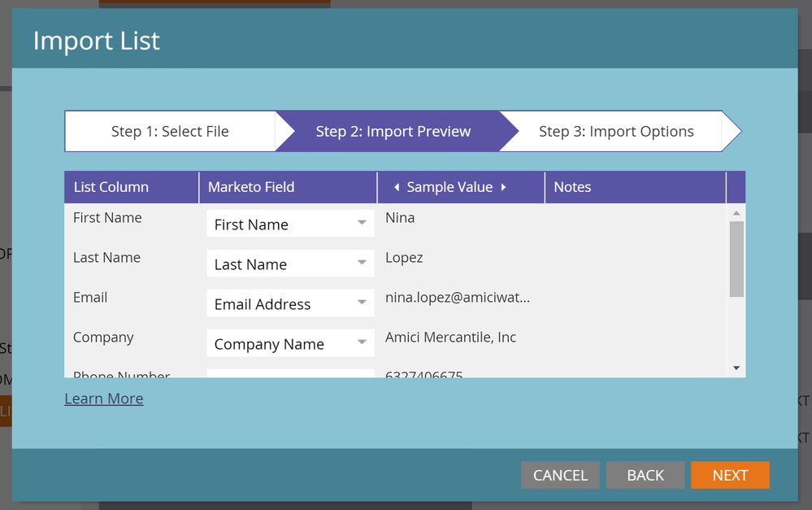
Task: Click the List Column header
Action: pyautogui.click(x=111, y=187)
